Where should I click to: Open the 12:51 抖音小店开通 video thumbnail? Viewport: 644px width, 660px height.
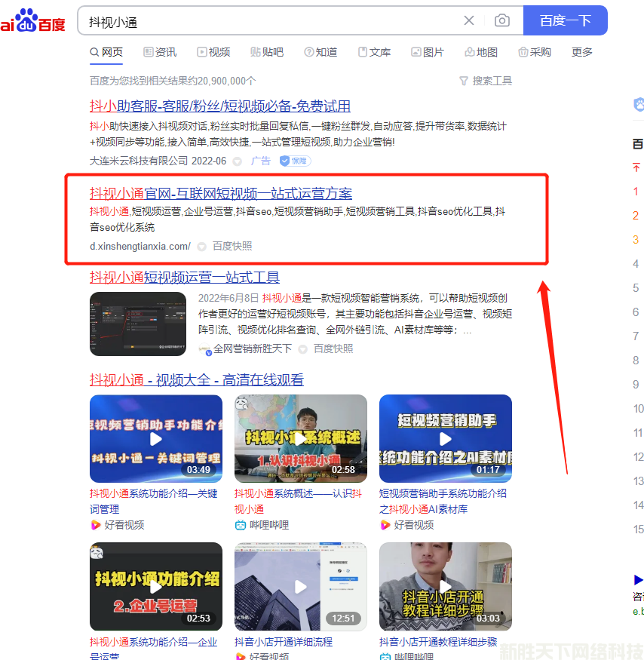(300, 586)
